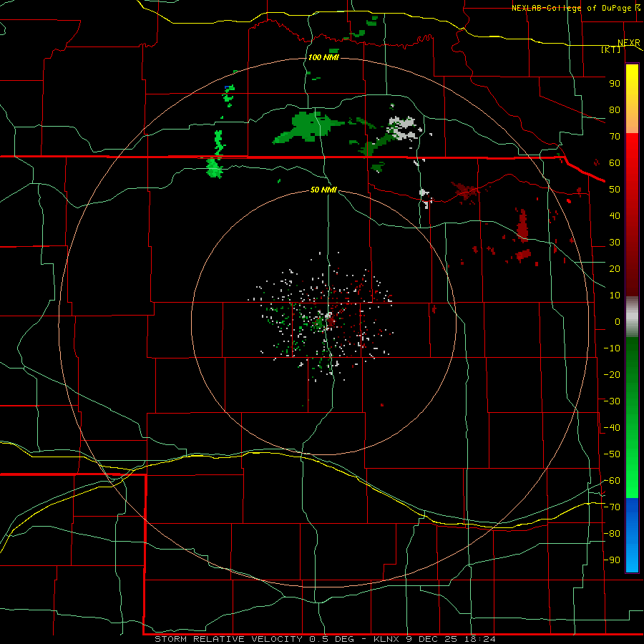644x644 pixels.
Task: Select the positive 20 scale value
Action: click(615, 269)
